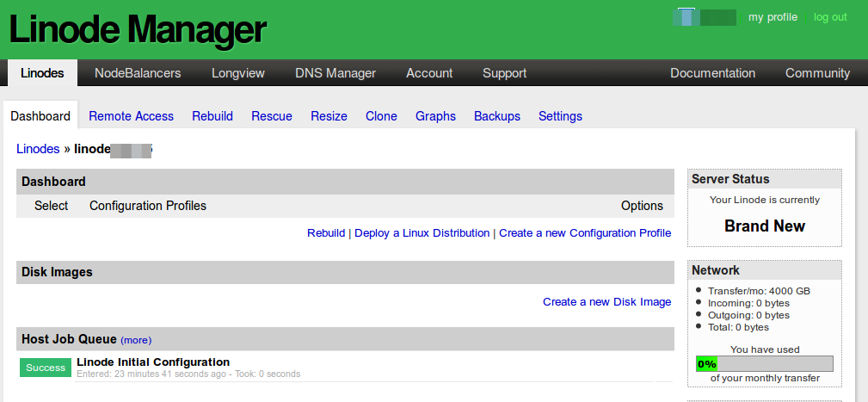Click the Select column header
Viewport: 868px width, 402px height.
51,206
